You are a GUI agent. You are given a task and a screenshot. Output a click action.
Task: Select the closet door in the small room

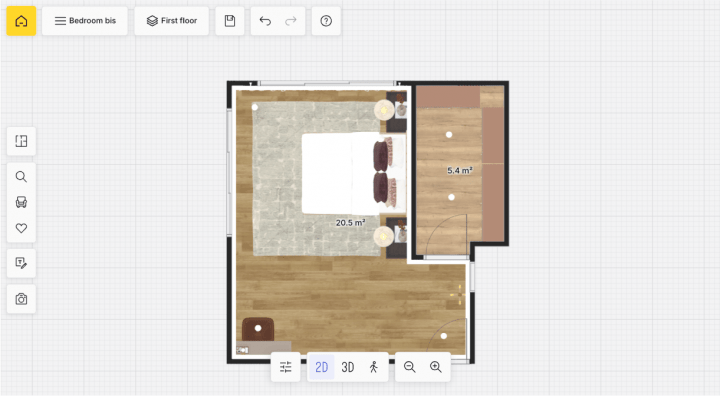pyautogui.click(x=446, y=236)
